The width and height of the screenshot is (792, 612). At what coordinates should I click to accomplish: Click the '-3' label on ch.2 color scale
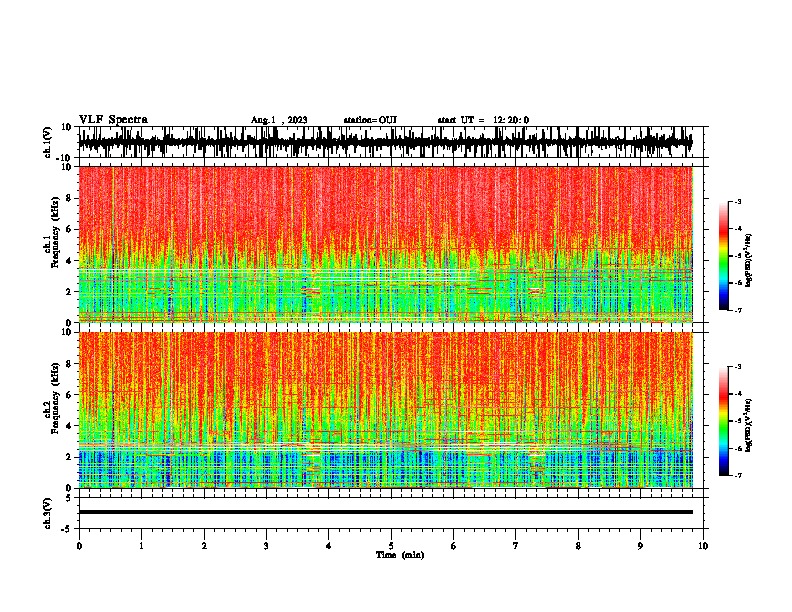point(737,367)
